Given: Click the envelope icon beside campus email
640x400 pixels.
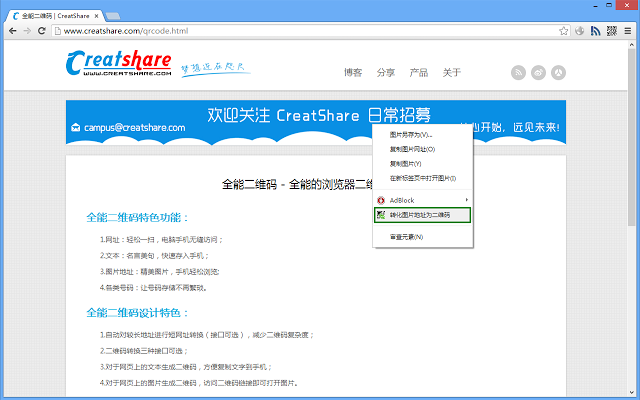Looking at the screenshot, I should pos(76,127).
